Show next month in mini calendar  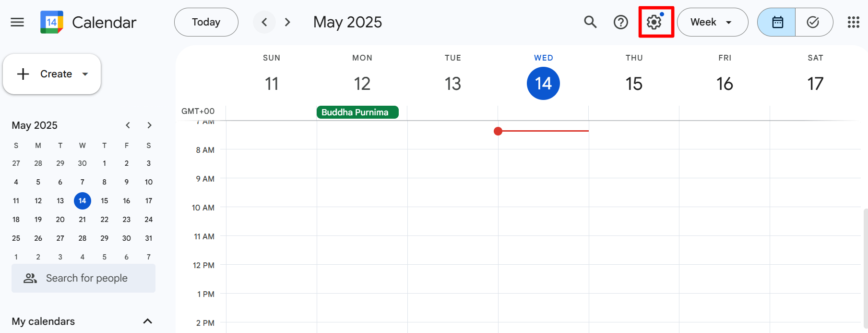pos(149,125)
